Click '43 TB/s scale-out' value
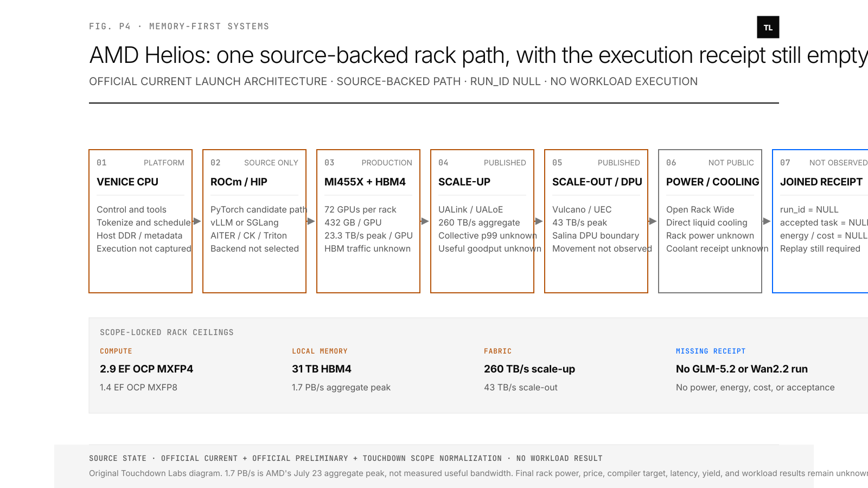This screenshot has height=488, width=868. 521,387
